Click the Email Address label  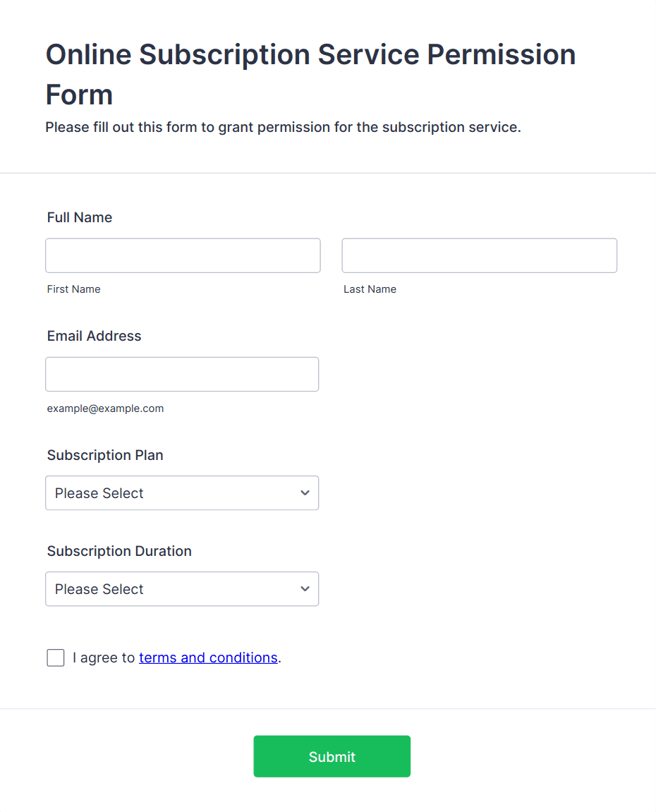(x=94, y=336)
